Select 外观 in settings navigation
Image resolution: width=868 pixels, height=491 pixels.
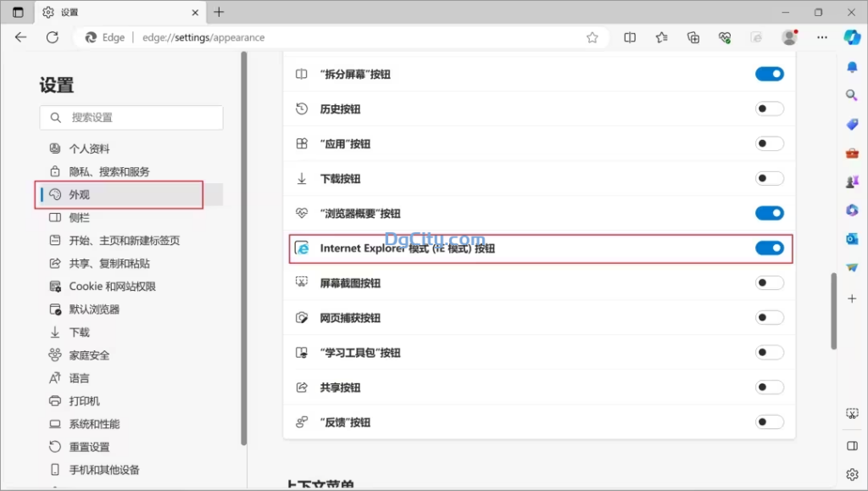coord(131,194)
